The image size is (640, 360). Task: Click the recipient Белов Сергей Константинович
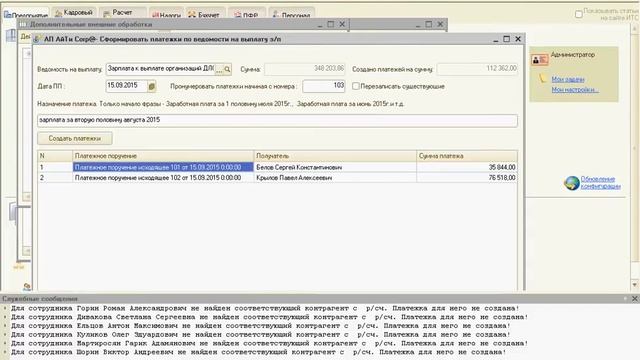coord(299,167)
